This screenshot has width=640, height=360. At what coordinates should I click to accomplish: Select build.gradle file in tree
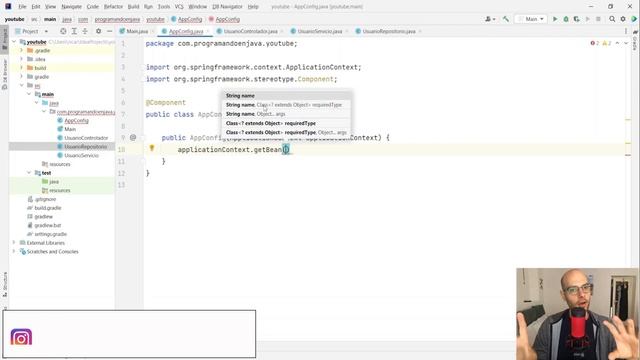tap(47, 208)
